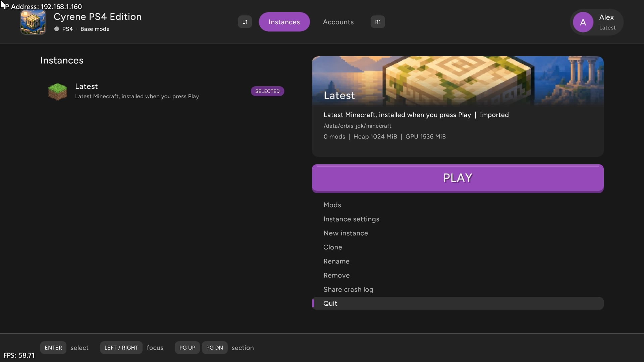644x362 pixels.
Task: Click the /data/orbis-jdk/minecraft path text
Action: point(358,126)
